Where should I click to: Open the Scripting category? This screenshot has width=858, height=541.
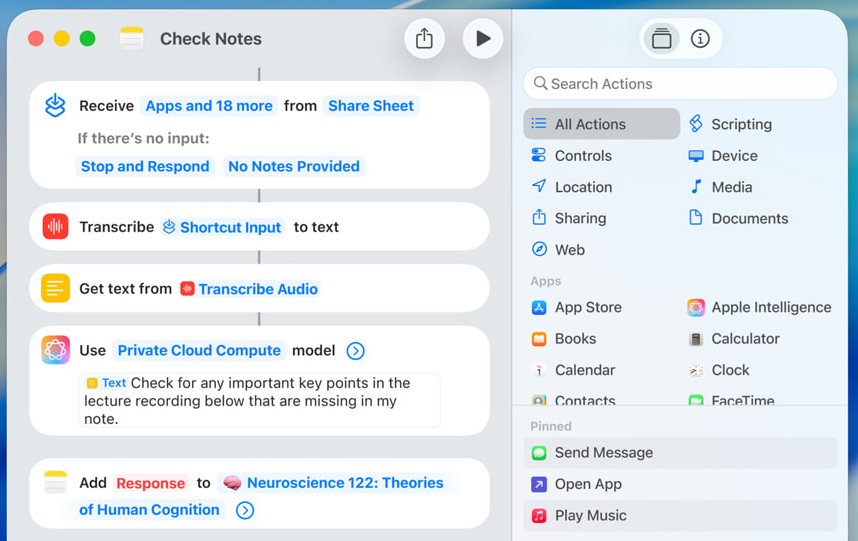pos(740,124)
